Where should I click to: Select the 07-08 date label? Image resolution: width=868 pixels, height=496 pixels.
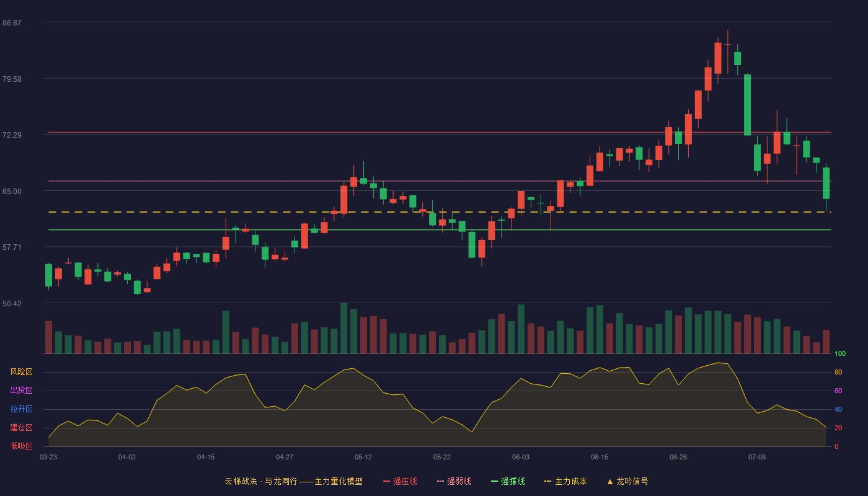757,457
